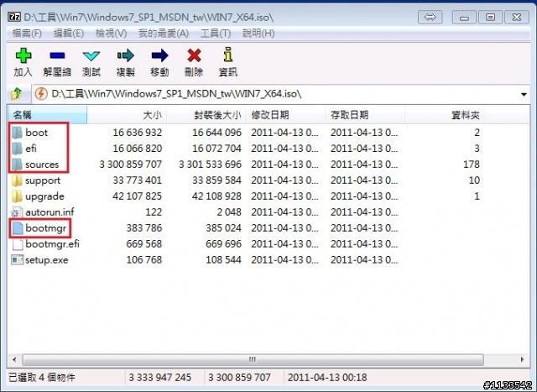This screenshot has width=537, height=392.
Task: Select the sources folder name
Action: click(x=42, y=165)
